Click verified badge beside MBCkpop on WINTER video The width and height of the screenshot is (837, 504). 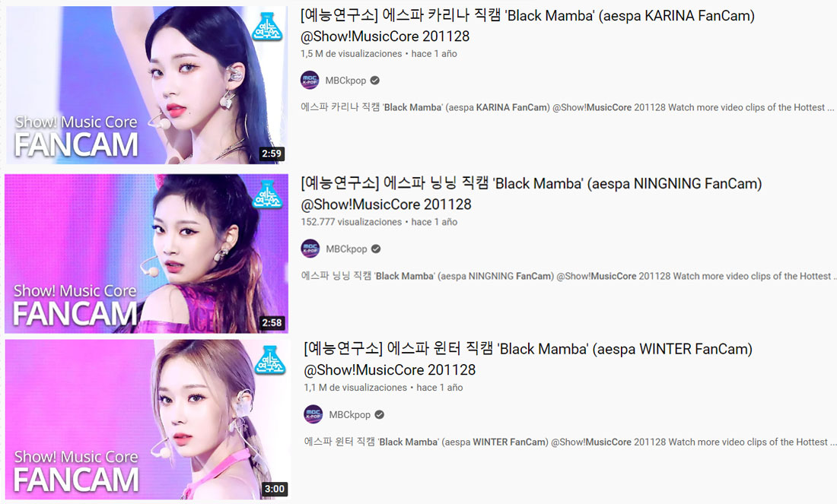(379, 415)
